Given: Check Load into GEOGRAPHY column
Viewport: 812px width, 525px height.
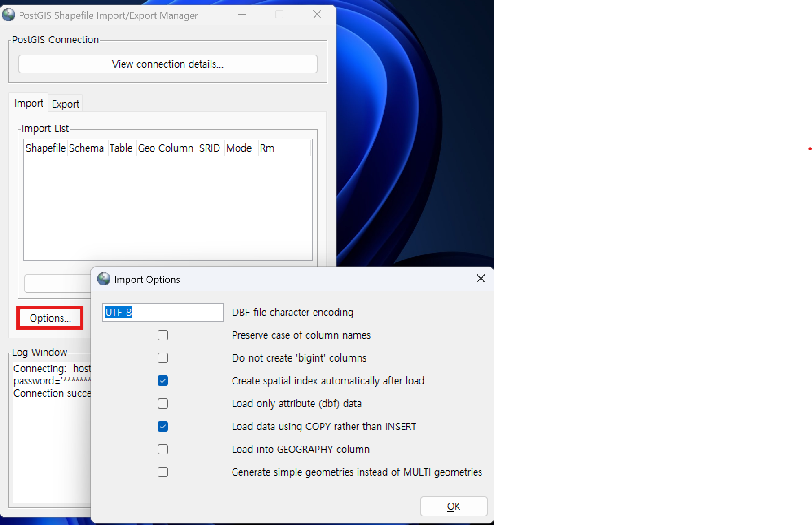Looking at the screenshot, I should [x=163, y=449].
